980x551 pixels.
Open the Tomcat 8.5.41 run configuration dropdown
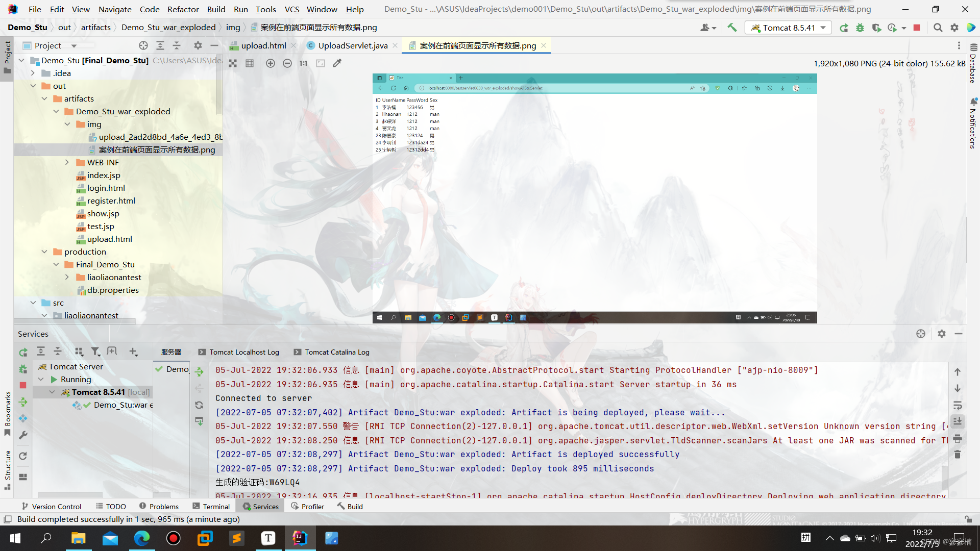788,28
